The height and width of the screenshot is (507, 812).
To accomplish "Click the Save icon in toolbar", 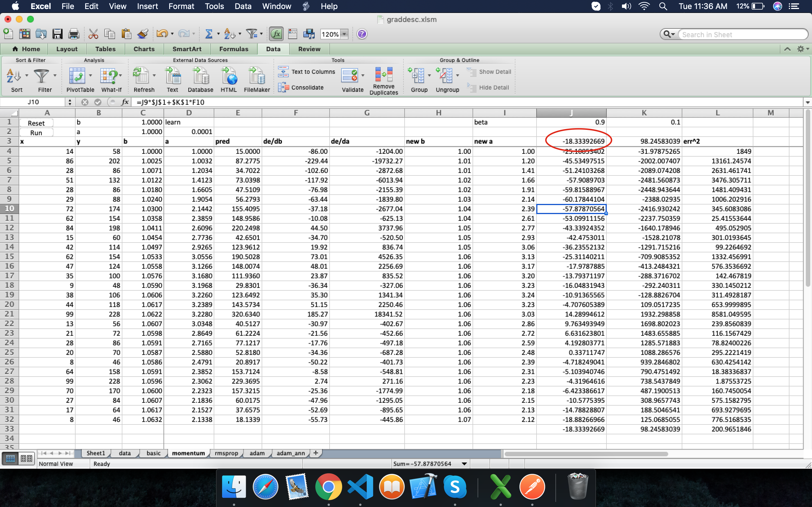I will [x=58, y=34].
